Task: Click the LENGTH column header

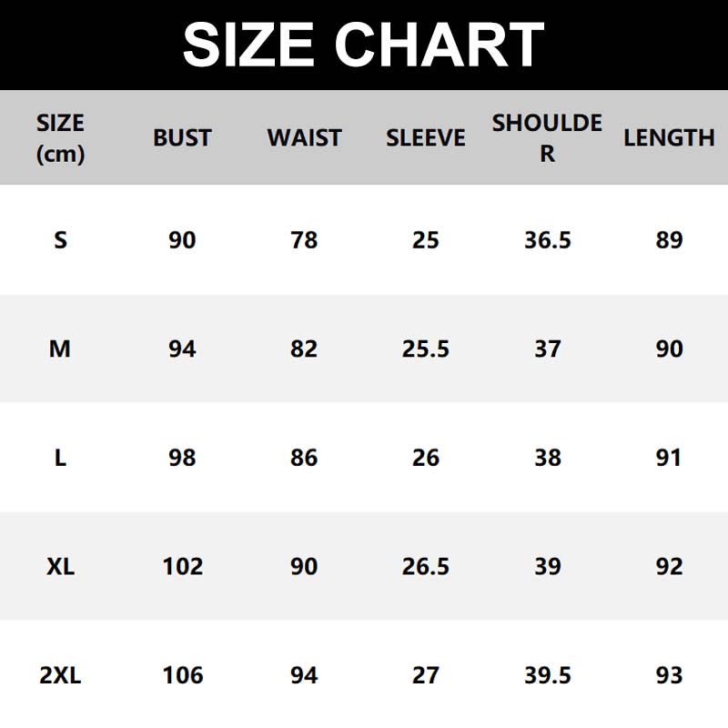Action: [669, 138]
